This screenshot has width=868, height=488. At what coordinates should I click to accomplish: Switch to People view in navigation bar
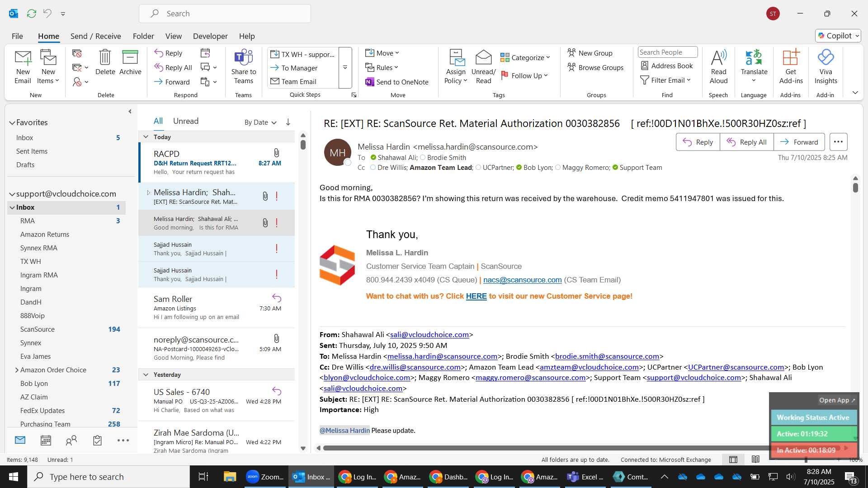coord(71,440)
